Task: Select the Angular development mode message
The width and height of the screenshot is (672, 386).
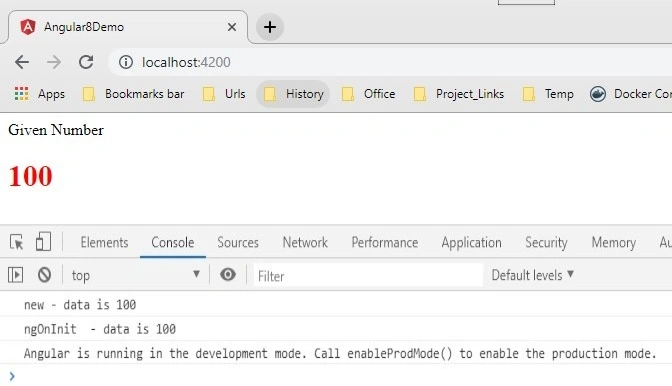Action: [x=340, y=353]
